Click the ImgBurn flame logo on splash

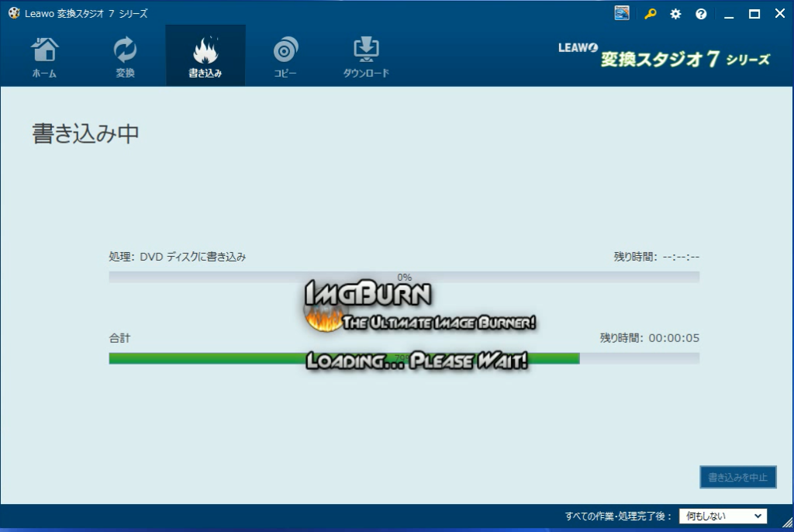(x=318, y=317)
